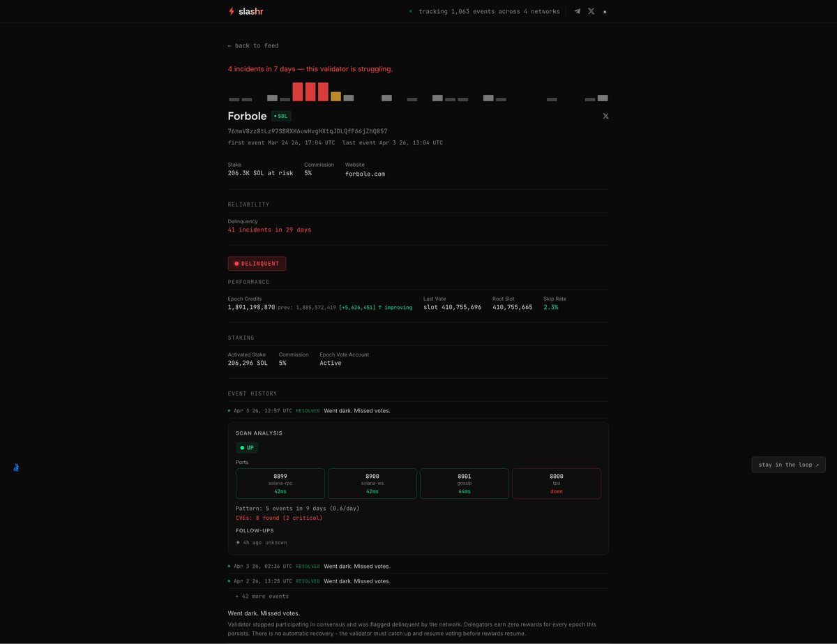Share Forbole using the X icon beside its name
Image resolution: width=837 pixels, height=644 pixels.
pos(605,116)
